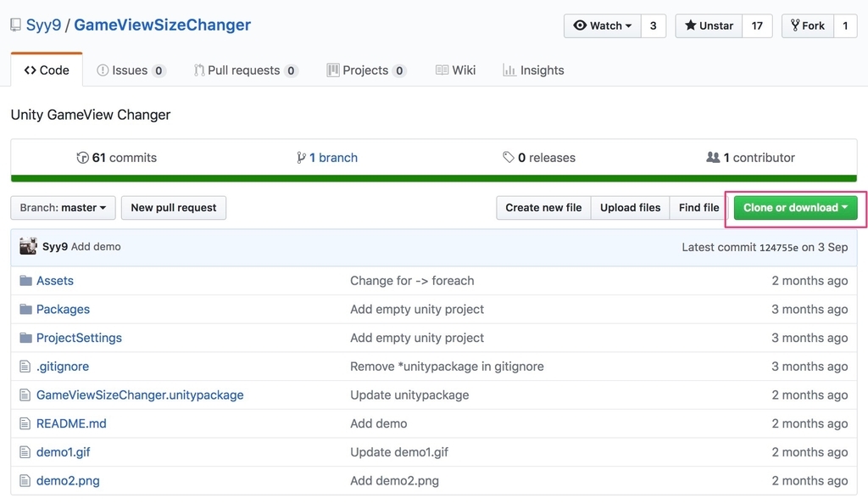Screen dimensions: 868x504
Task: Open the Insights tab
Action: pos(534,70)
